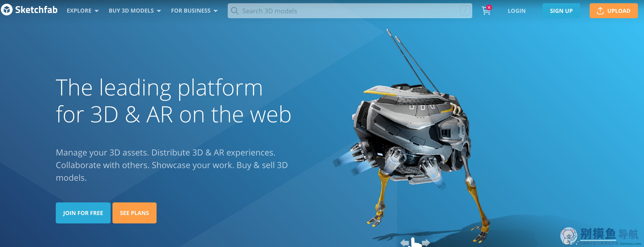The image size is (644, 247).
Task: Click the notification badge on the cart
Action: 489,7
